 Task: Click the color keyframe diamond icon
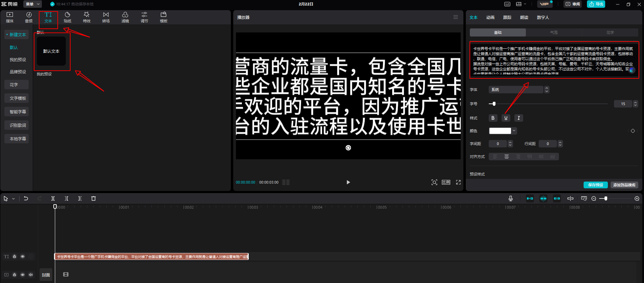(x=633, y=131)
